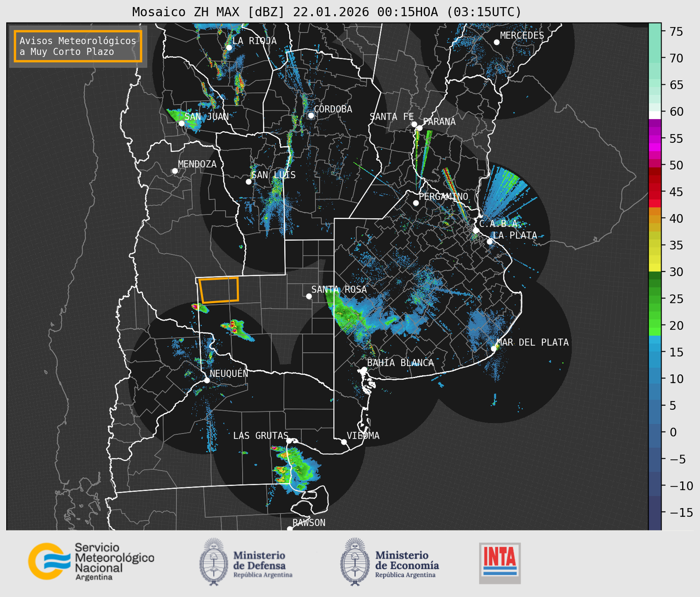The width and height of the screenshot is (700, 597).
Task: Click the "60" colorbar tick label
Action: 676,112
